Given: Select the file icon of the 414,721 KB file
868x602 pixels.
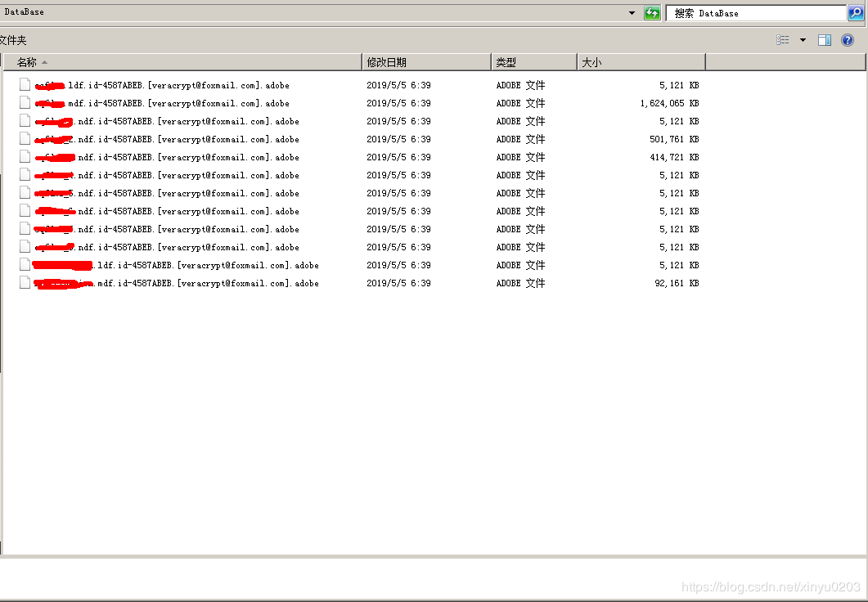Looking at the screenshot, I should (25, 156).
